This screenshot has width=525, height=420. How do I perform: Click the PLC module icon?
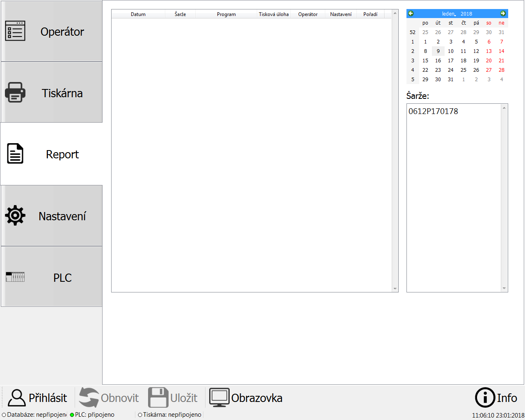click(15, 277)
